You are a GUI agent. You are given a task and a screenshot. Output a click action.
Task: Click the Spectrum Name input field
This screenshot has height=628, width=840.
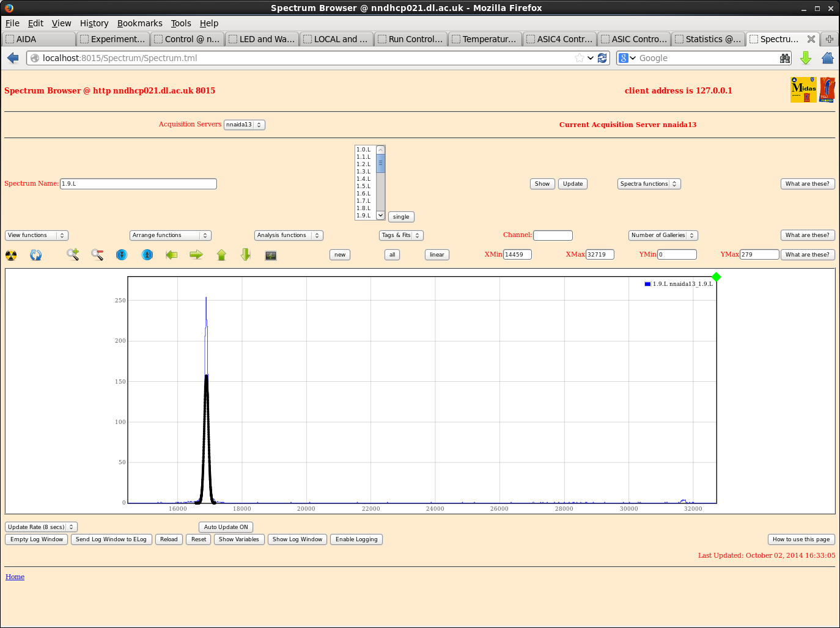(x=138, y=184)
